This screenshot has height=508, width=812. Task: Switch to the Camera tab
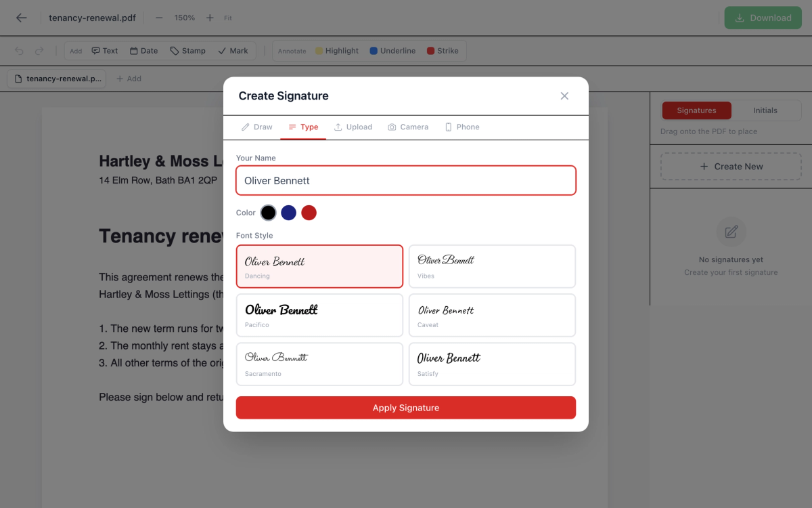pyautogui.click(x=408, y=127)
